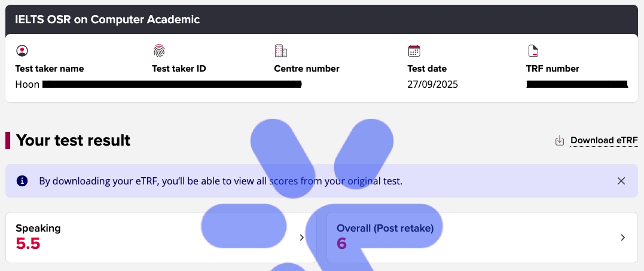Expand the Speaking score chevron
644x271 pixels.
point(301,238)
